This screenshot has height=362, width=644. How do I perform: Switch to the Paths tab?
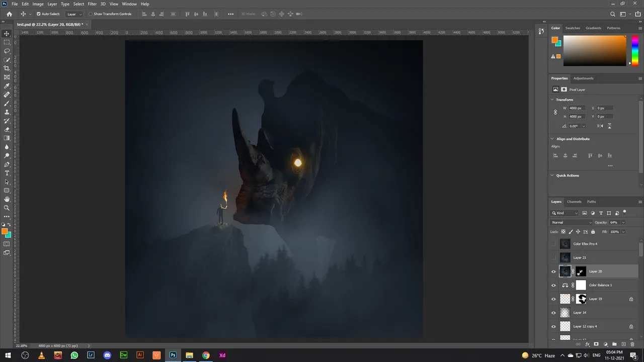[591, 202]
